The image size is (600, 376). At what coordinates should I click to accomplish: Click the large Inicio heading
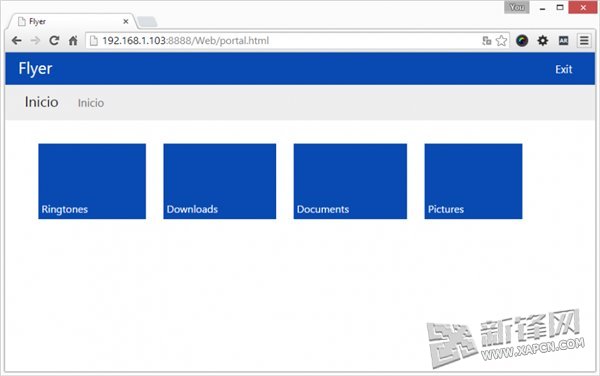click(x=41, y=102)
